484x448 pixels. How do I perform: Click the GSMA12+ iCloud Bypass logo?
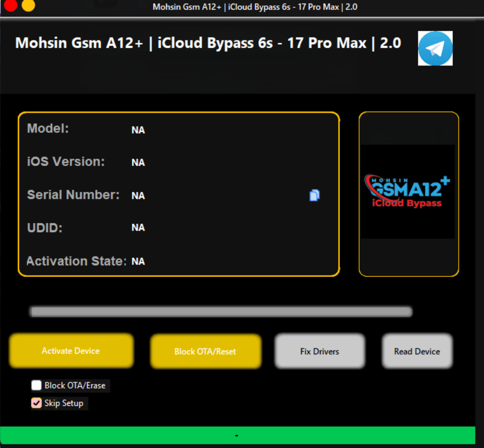click(x=407, y=192)
